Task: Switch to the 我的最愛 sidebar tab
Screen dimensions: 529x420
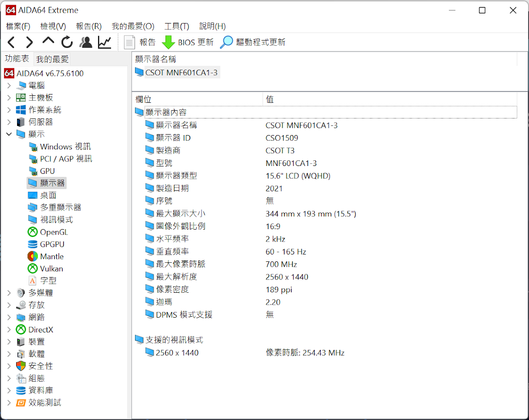Action: pos(52,59)
